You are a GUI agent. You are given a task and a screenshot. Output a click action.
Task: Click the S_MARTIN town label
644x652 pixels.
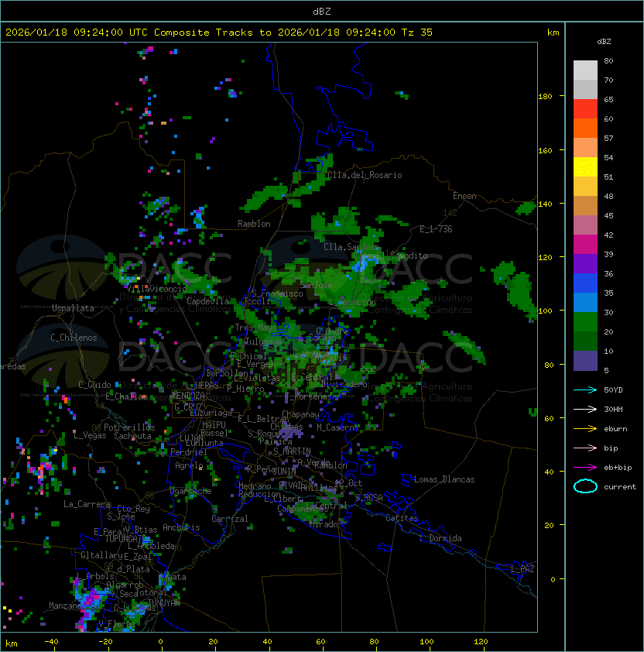[x=292, y=451]
